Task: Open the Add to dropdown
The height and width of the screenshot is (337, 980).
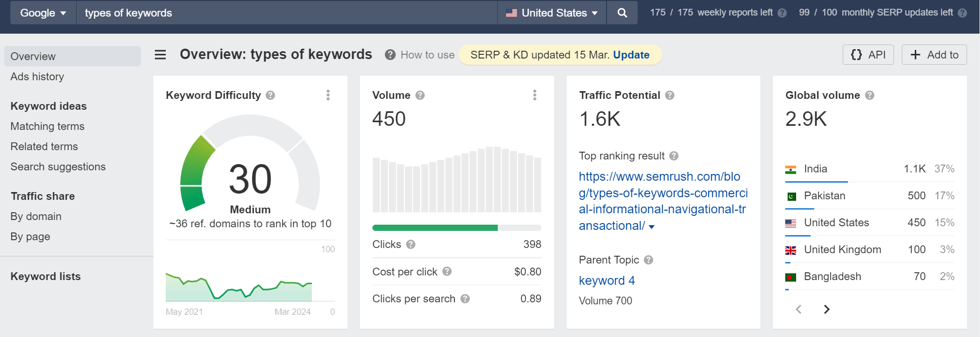Action: (x=934, y=55)
